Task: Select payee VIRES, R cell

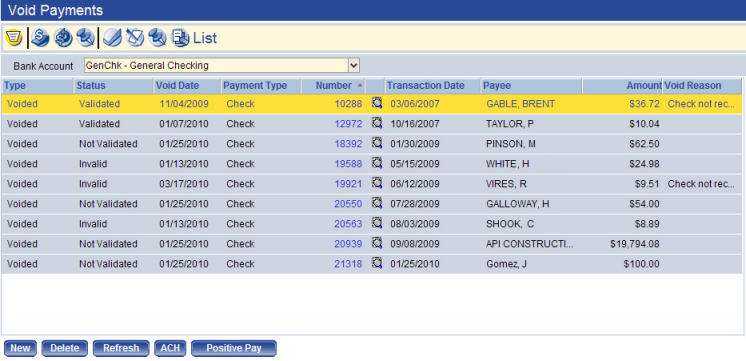Action: click(x=506, y=184)
